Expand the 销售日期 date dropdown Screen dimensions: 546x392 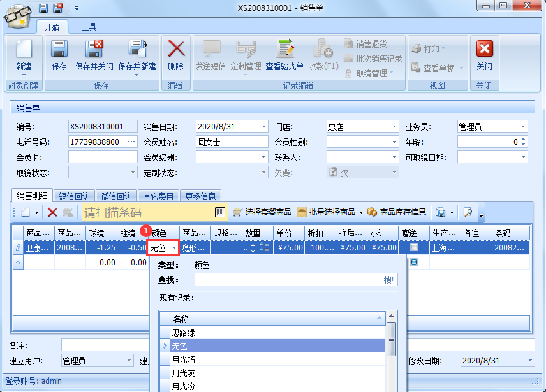[263, 126]
